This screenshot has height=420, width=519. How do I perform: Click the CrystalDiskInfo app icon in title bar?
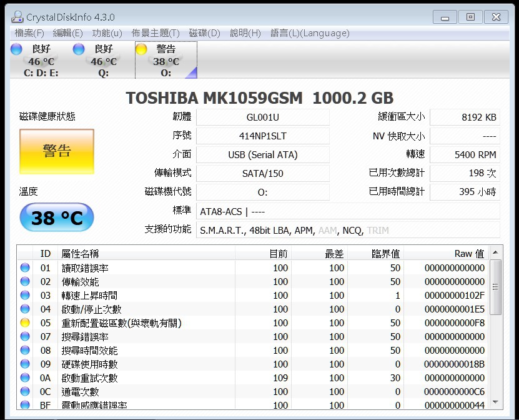pyautogui.click(x=17, y=17)
